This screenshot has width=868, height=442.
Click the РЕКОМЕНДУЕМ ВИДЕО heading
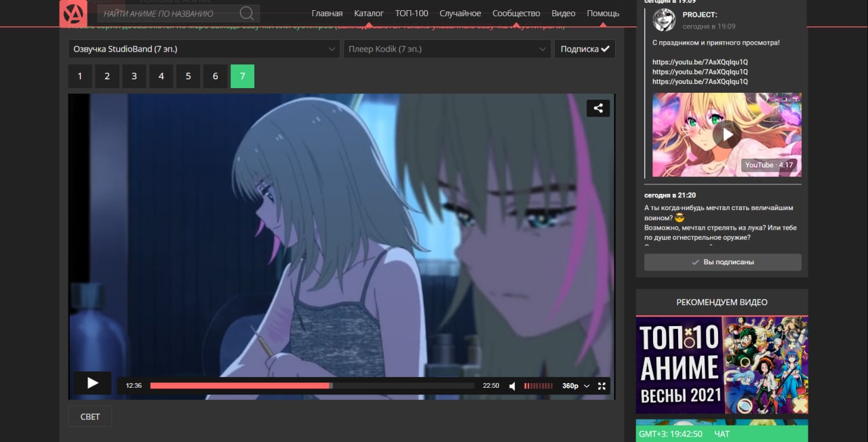click(x=722, y=302)
